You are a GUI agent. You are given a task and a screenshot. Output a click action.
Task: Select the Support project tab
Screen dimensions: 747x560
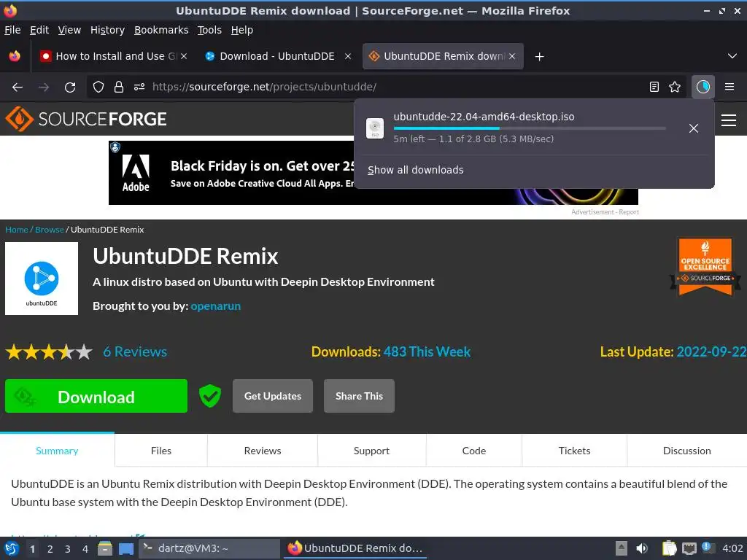click(x=371, y=451)
